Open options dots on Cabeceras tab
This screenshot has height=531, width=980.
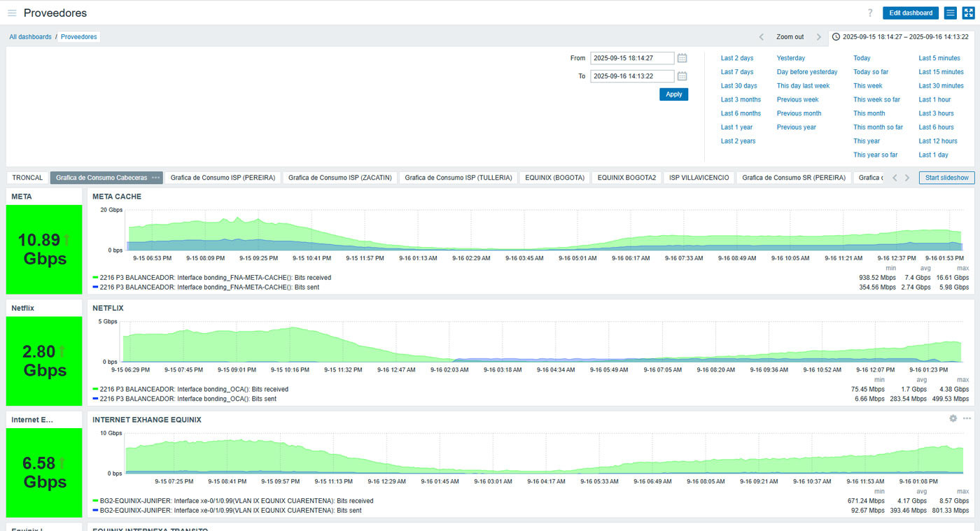click(x=155, y=178)
